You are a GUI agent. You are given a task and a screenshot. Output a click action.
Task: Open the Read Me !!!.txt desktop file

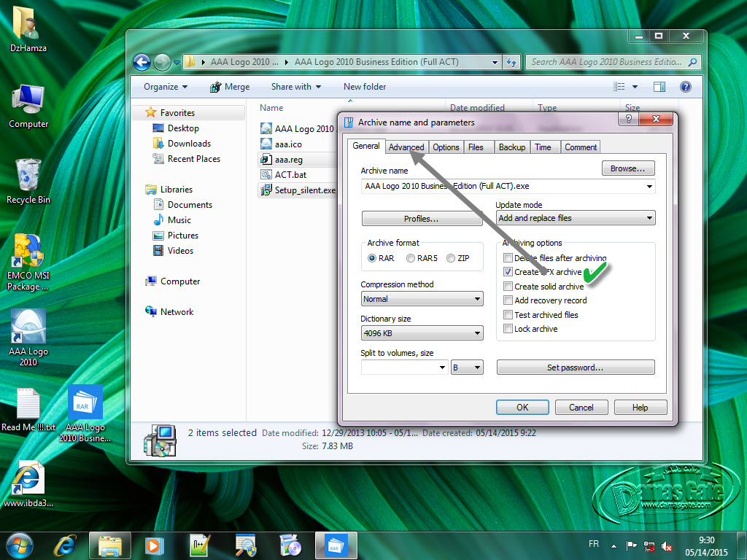click(x=28, y=410)
